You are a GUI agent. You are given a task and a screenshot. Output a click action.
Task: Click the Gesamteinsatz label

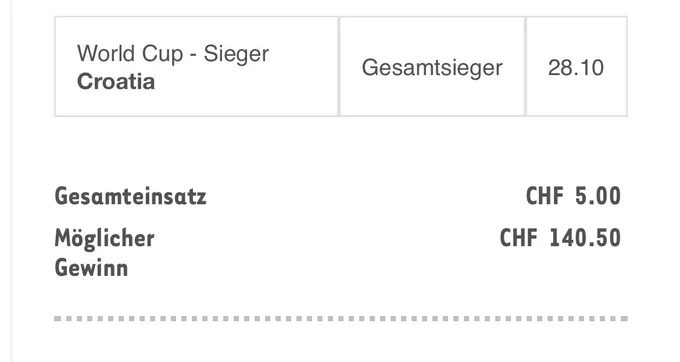click(131, 196)
